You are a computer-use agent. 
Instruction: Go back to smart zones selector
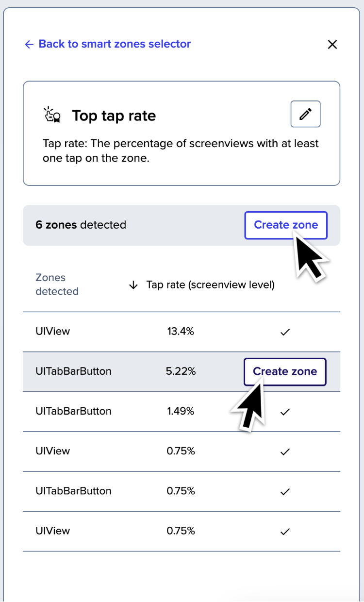[108, 44]
